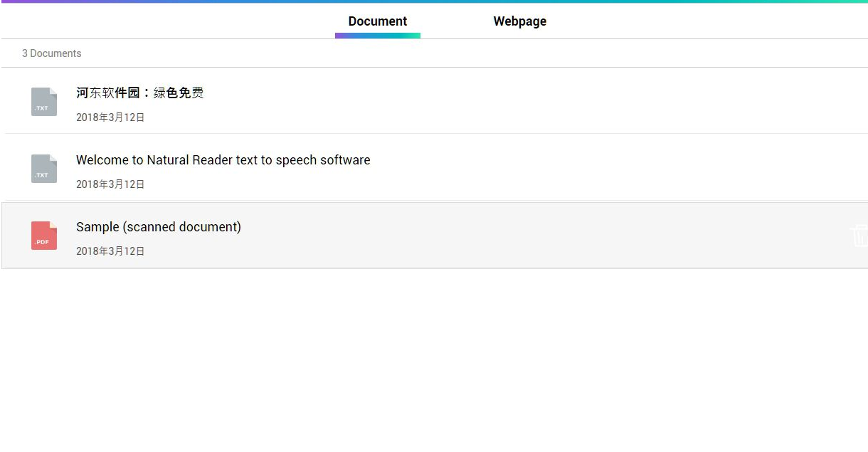Switch to the Webpage tab
The height and width of the screenshot is (452, 868).
(519, 21)
